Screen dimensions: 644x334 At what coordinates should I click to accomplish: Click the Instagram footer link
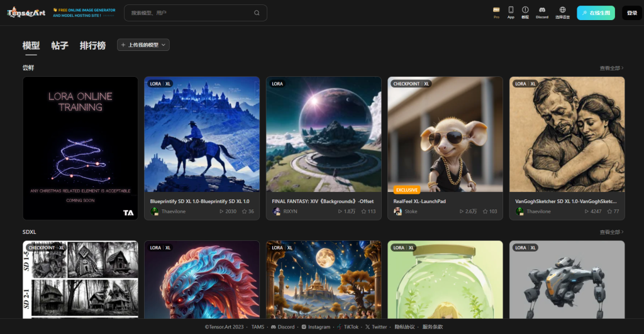coord(316,327)
